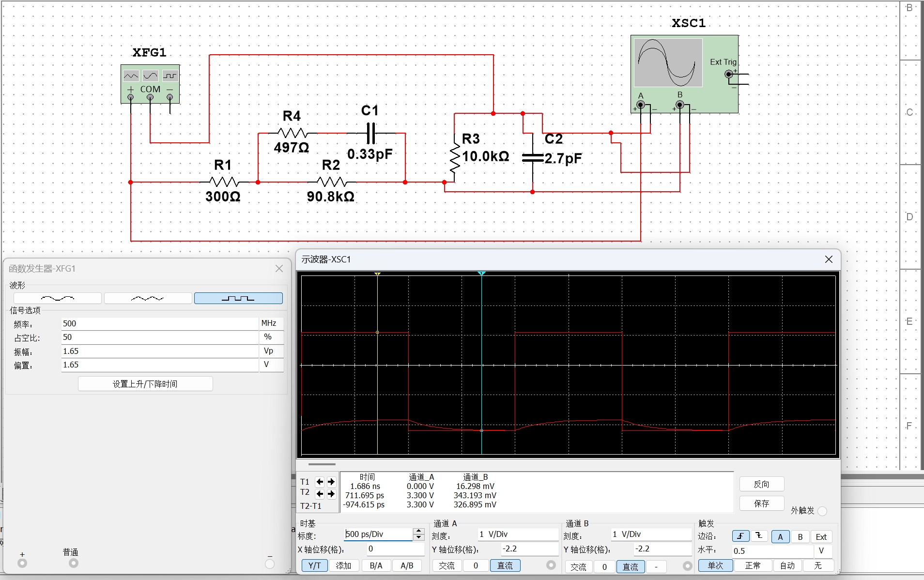Select trigger source B

coord(800,536)
